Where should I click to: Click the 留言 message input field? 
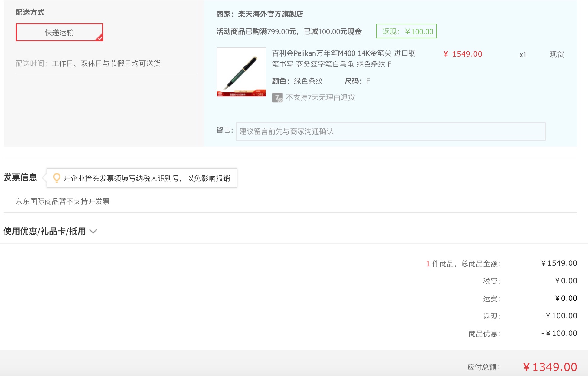click(x=390, y=131)
